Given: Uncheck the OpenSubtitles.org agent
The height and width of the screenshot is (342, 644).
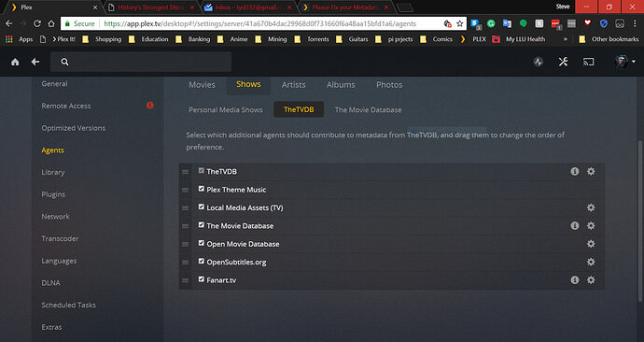Looking at the screenshot, I should tap(202, 261).
